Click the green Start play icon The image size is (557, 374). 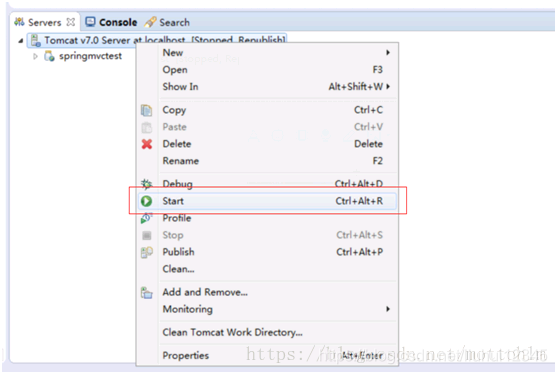click(146, 201)
